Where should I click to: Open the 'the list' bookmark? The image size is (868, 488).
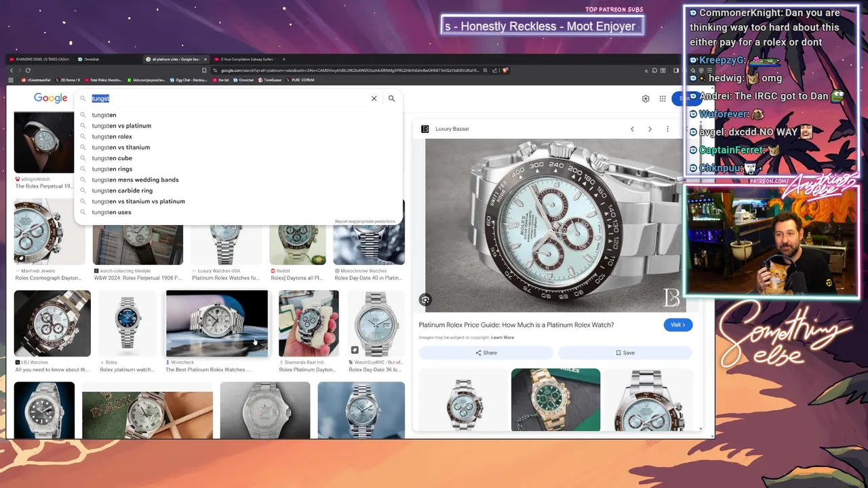[x=220, y=80]
